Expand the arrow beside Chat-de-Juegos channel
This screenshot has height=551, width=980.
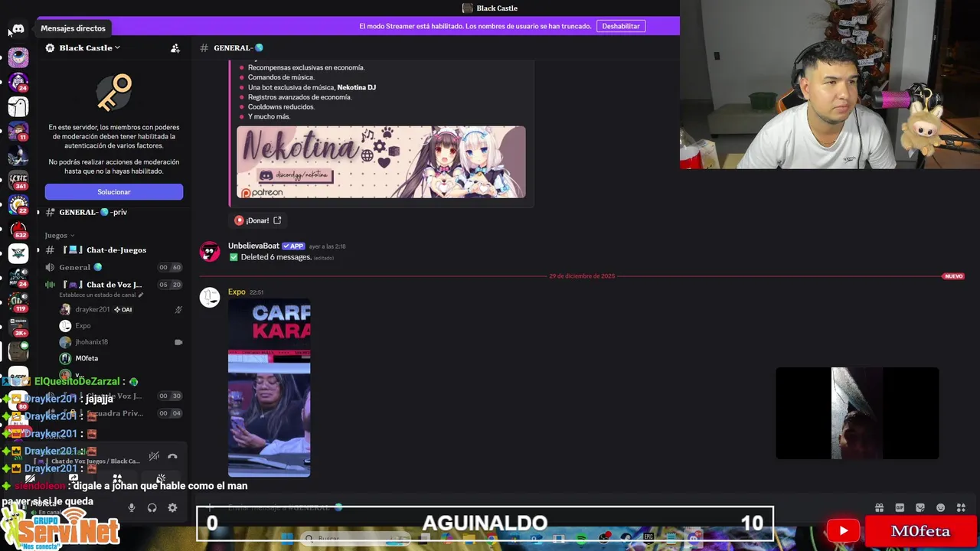pyautogui.click(x=38, y=250)
